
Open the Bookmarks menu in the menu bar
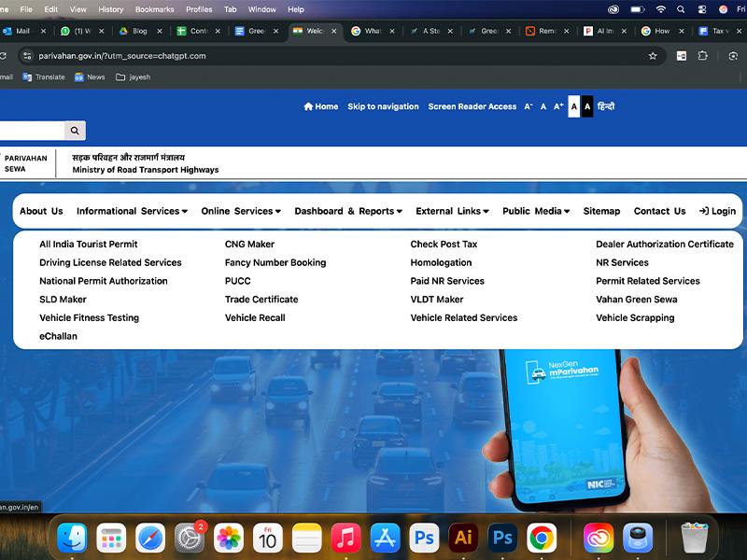[x=154, y=9]
